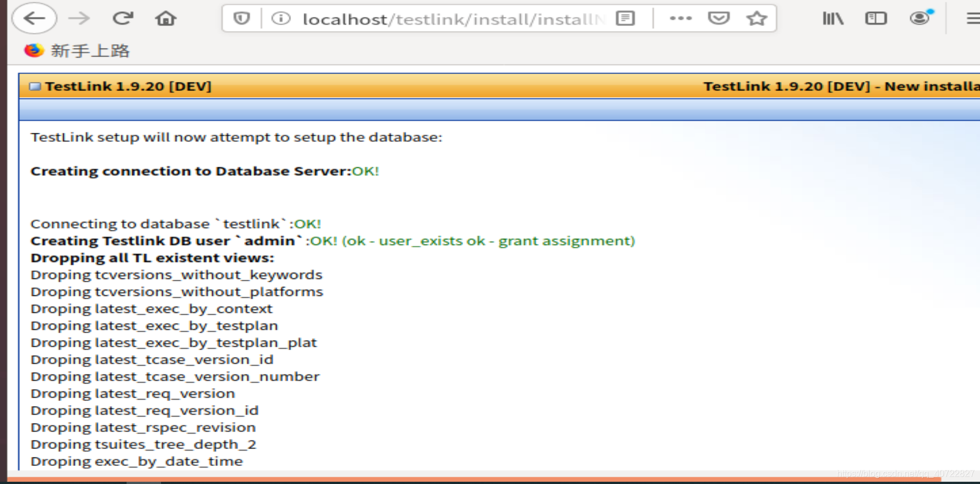Screen dimensions: 980x484
Task: Click 'Droping latest_req_version_id' line
Action: (145, 411)
